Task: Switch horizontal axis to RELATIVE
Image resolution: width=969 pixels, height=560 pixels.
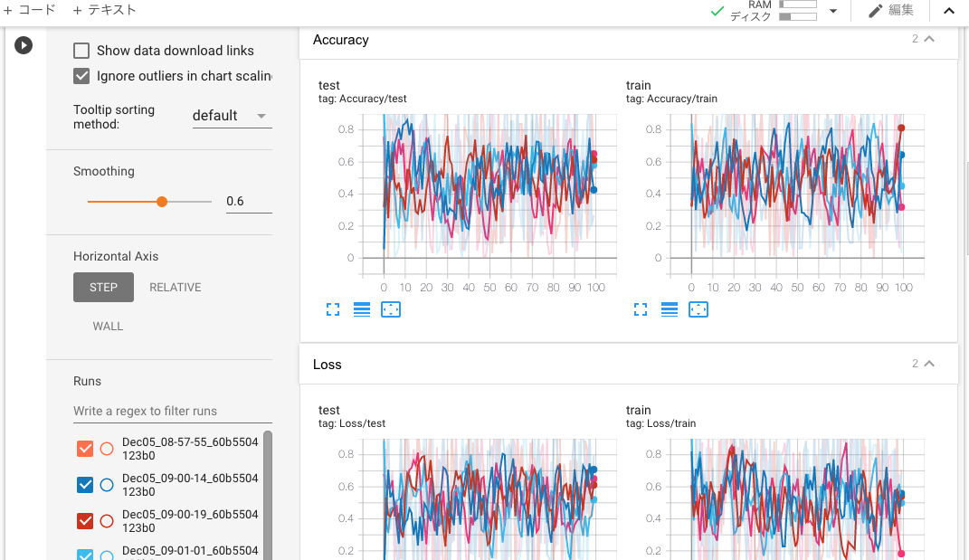Action: 175,287
